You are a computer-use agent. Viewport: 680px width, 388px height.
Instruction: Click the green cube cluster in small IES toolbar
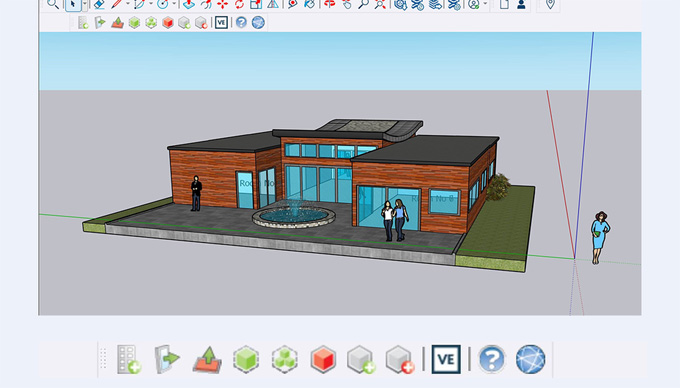[x=151, y=23]
